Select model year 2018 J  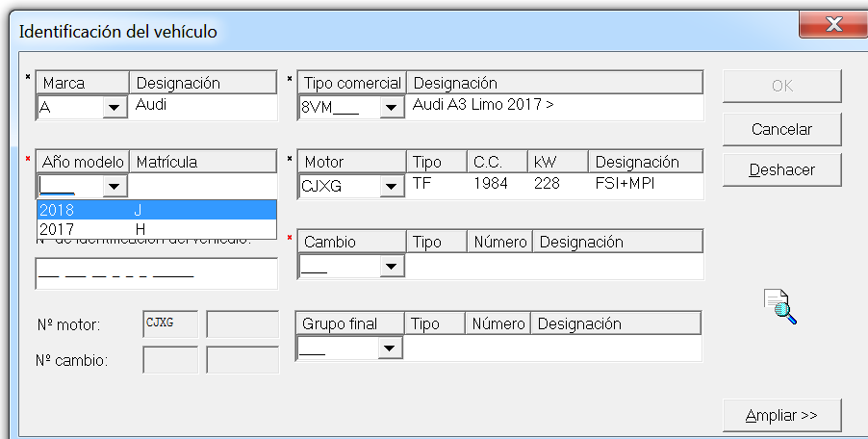pos(157,210)
